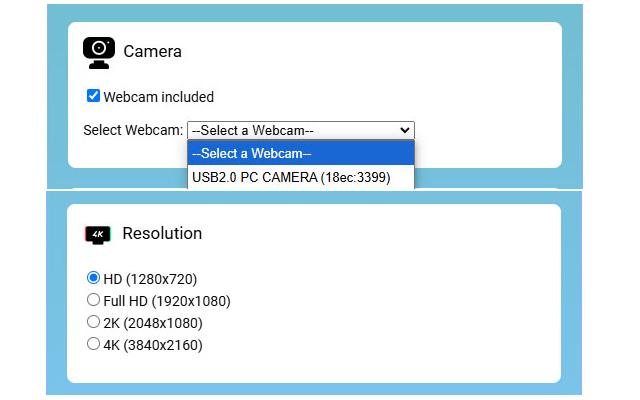Click the 4K resolution monitor icon
Viewport: 640px width, 400px height.
click(98, 235)
